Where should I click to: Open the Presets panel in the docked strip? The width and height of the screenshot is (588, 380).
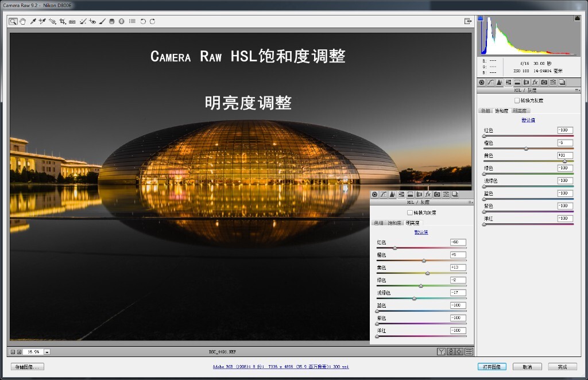point(553,83)
